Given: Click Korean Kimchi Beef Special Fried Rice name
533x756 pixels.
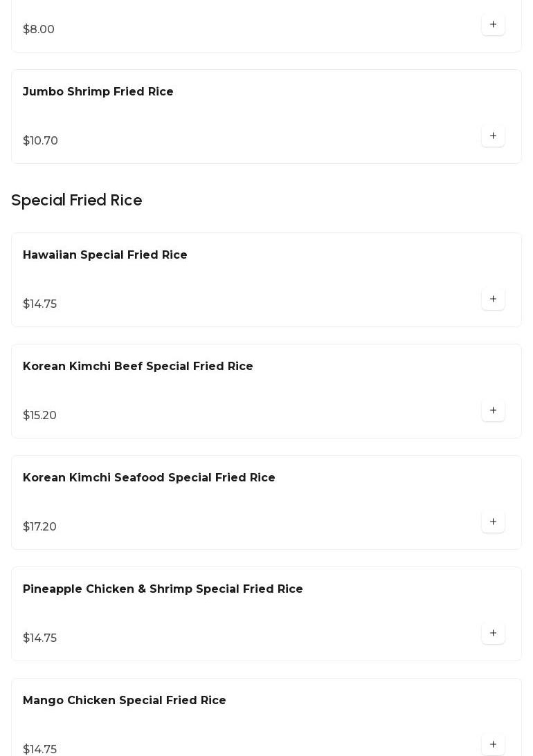Looking at the screenshot, I should coord(138,367).
